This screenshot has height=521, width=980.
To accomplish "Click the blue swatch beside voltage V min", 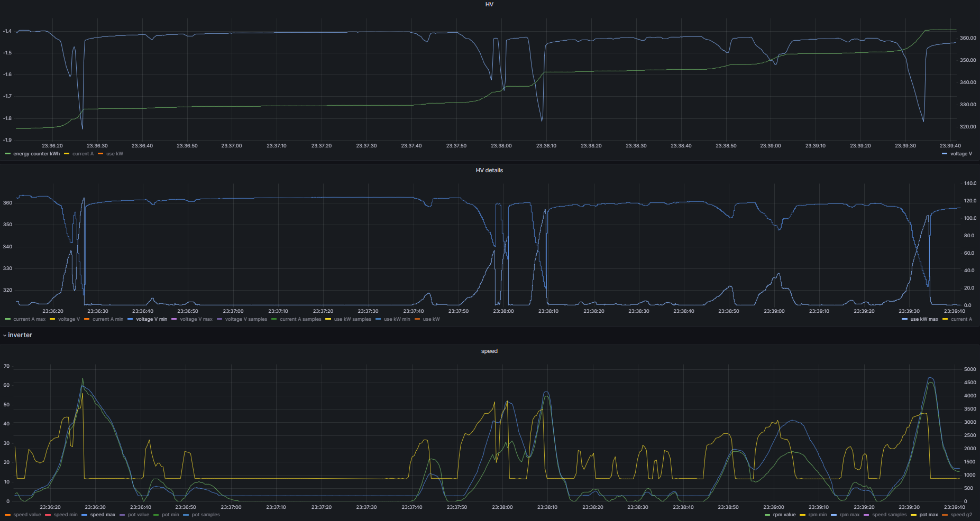I will point(131,319).
